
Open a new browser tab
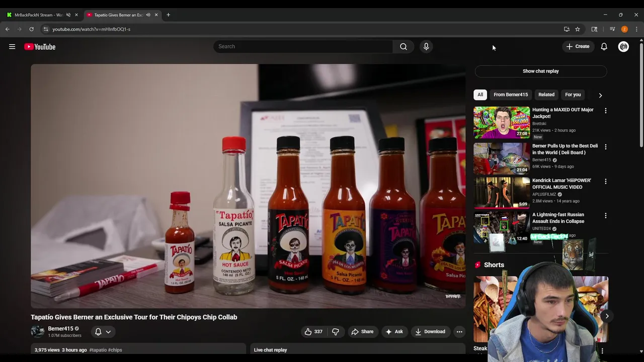(168, 15)
